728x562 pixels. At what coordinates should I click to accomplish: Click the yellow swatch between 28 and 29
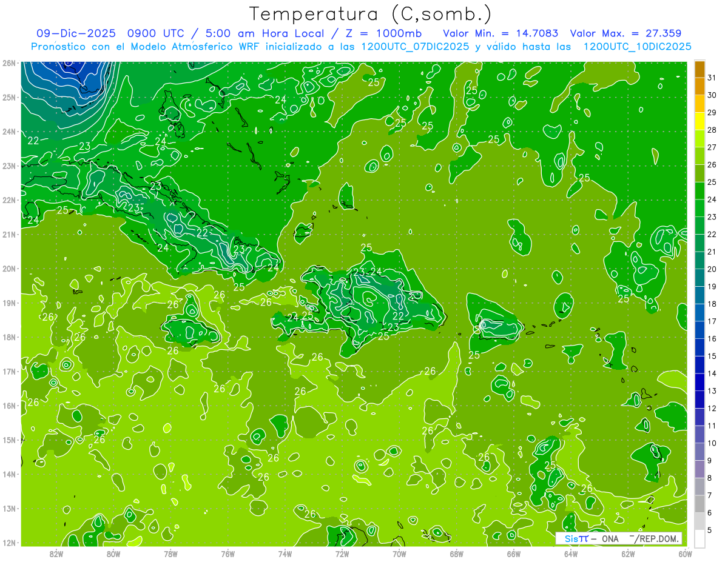(699, 121)
